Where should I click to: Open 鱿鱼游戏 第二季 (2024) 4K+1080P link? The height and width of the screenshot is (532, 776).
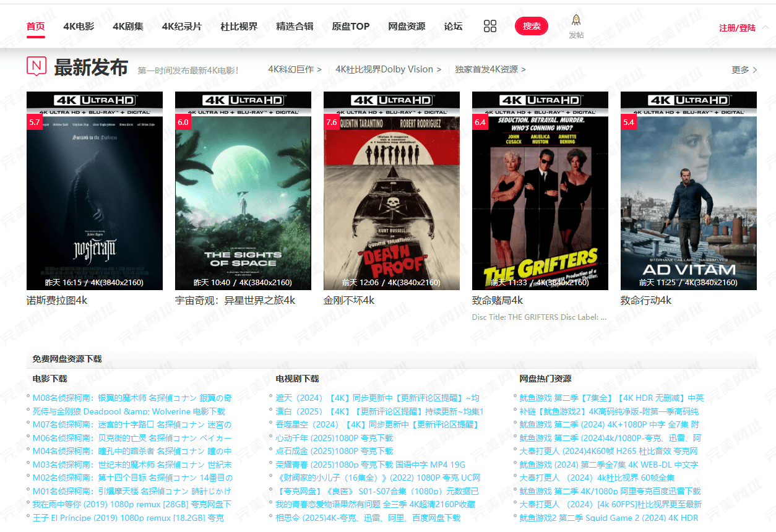[x=609, y=424]
